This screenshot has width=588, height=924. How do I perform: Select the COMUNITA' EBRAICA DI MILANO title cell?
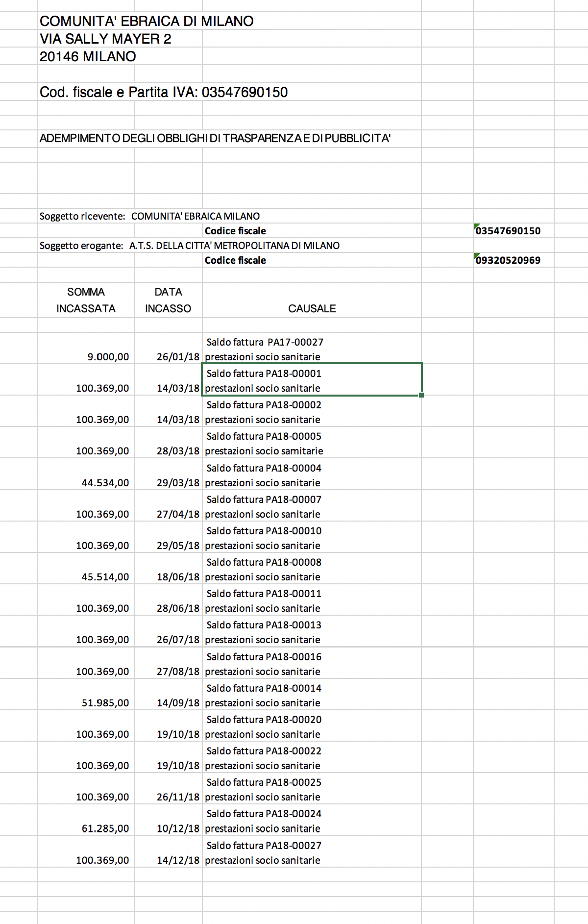[x=147, y=21]
